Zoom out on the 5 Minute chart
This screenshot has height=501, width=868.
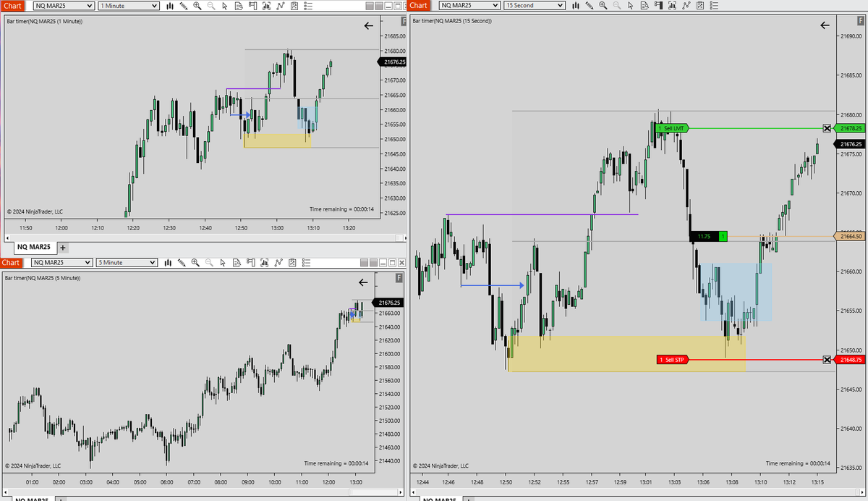click(209, 262)
